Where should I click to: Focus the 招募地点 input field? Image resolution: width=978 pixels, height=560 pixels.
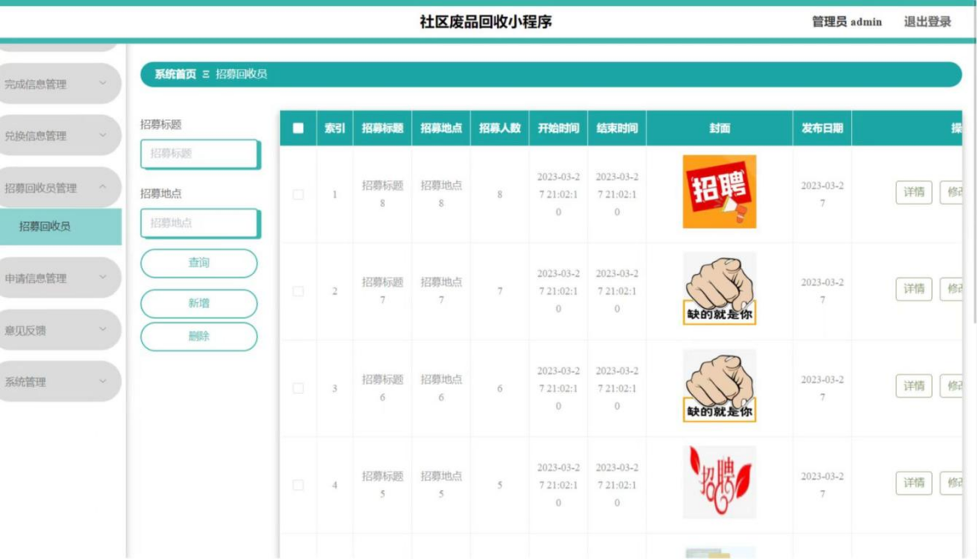click(200, 224)
